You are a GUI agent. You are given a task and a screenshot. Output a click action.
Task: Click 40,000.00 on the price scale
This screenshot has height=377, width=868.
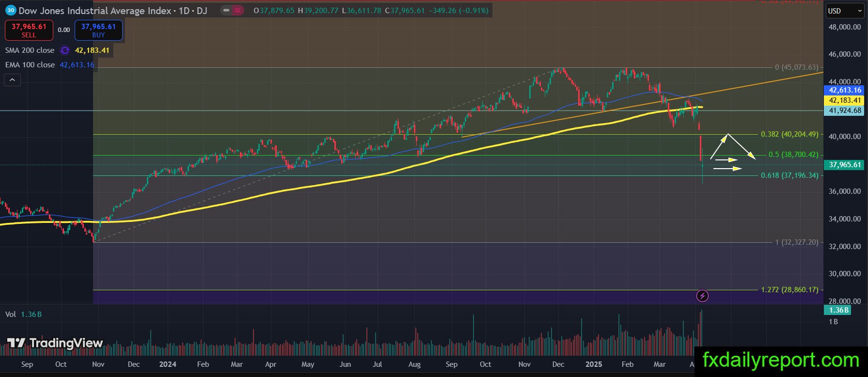click(845, 137)
